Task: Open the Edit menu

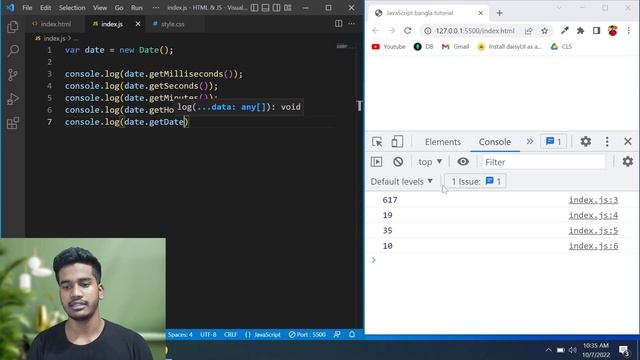Action: (x=46, y=8)
